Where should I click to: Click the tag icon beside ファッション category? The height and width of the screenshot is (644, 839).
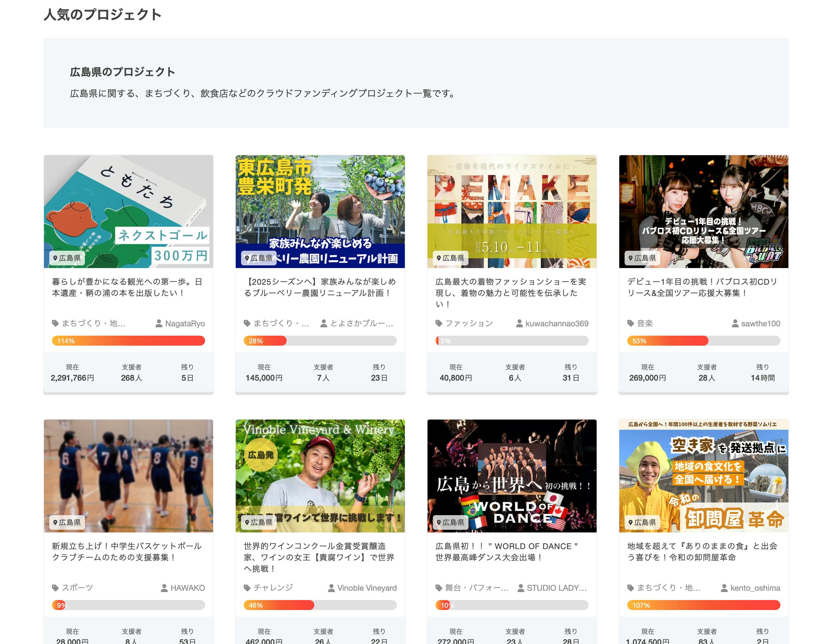(439, 324)
